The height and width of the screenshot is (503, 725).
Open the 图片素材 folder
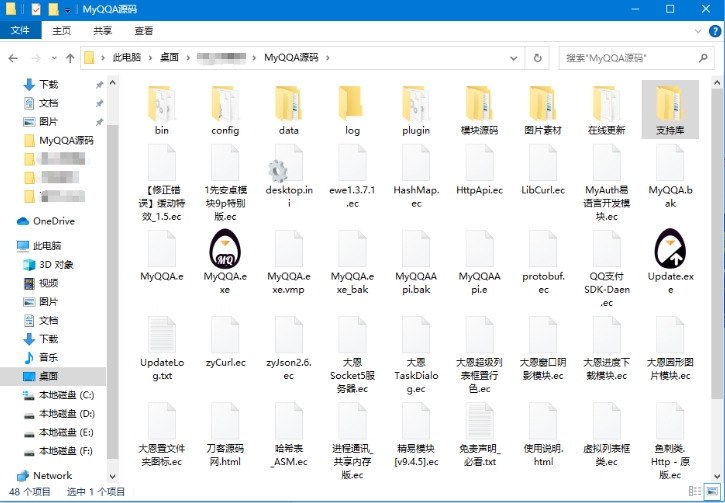pyautogui.click(x=543, y=109)
